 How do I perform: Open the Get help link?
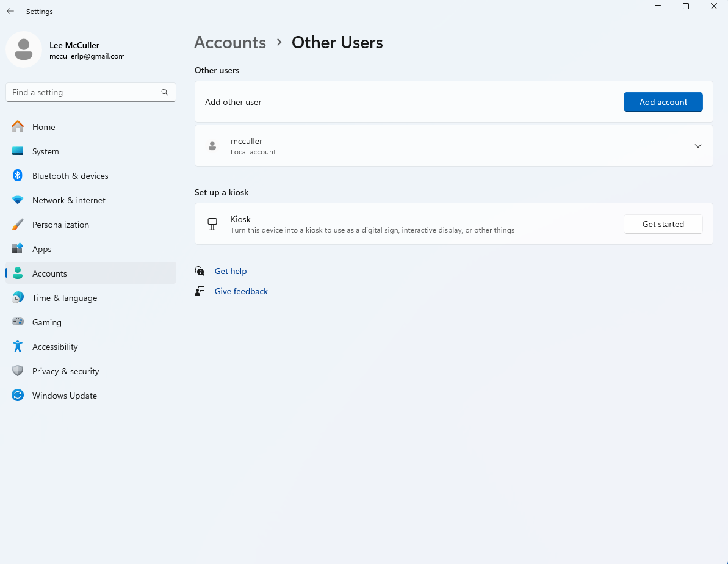click(230, 271)
